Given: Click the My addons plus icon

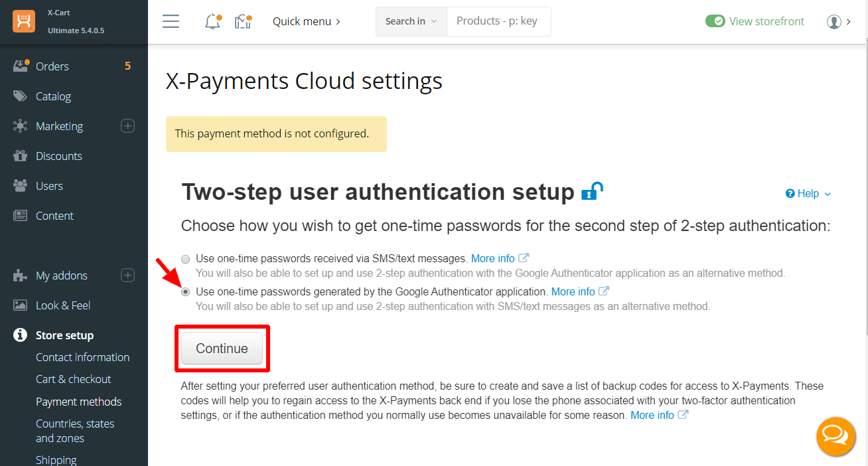Looking at the screenshot, I should click(128, 275).
